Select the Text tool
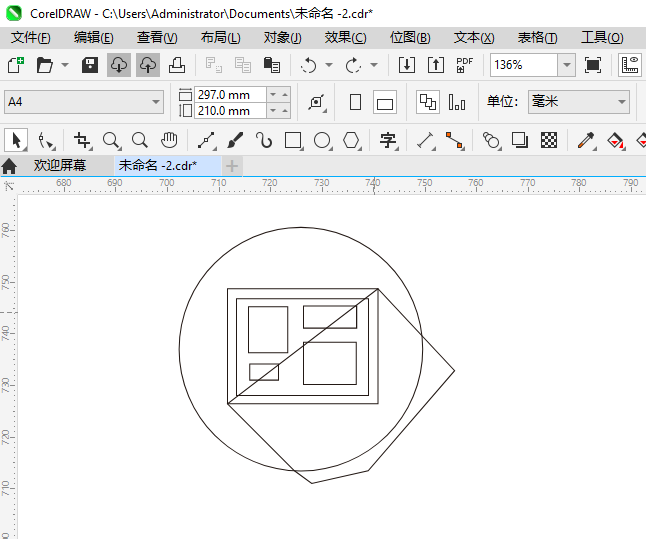Viewport: 646px width, 539px height. 388,141
